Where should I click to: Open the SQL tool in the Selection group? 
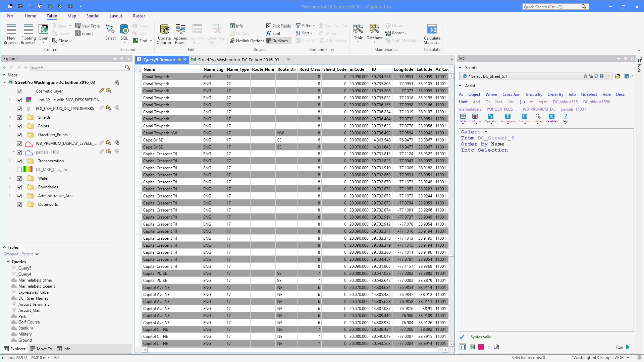click(124, 33)
